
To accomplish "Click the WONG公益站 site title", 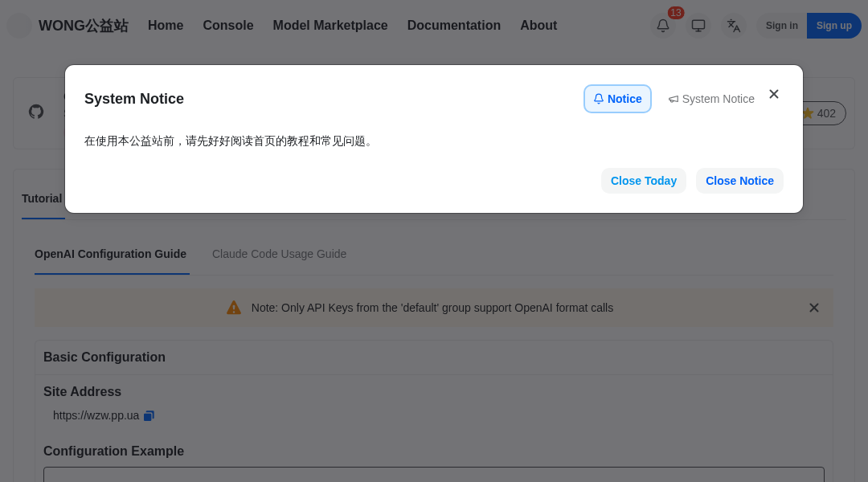I will (84, 26).
